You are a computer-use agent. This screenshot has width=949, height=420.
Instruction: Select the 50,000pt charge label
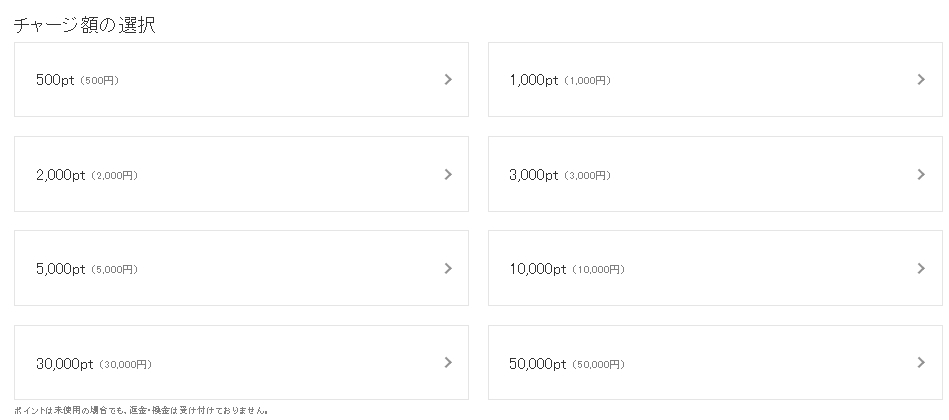pyautogui.click(x=537, y=364)
